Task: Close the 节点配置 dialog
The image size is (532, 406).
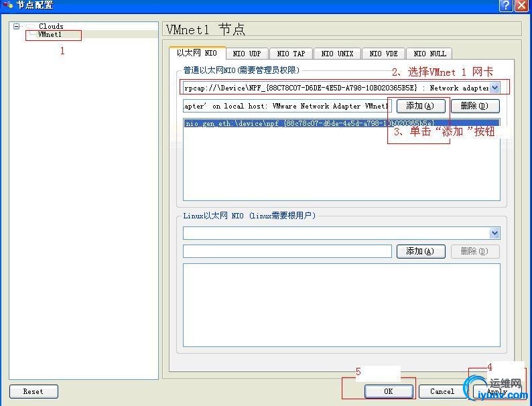Action: point(521,5)
